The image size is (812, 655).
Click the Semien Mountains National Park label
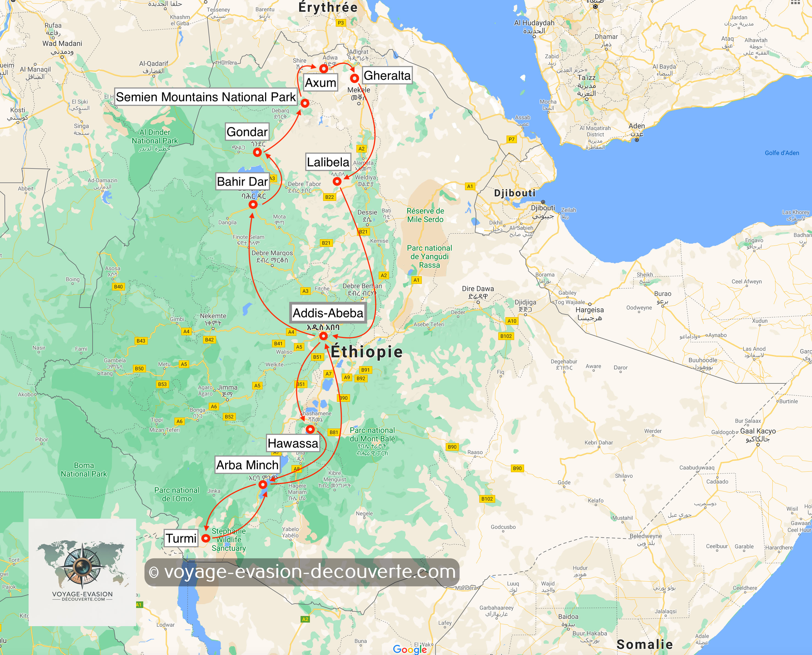coord(206,97)
